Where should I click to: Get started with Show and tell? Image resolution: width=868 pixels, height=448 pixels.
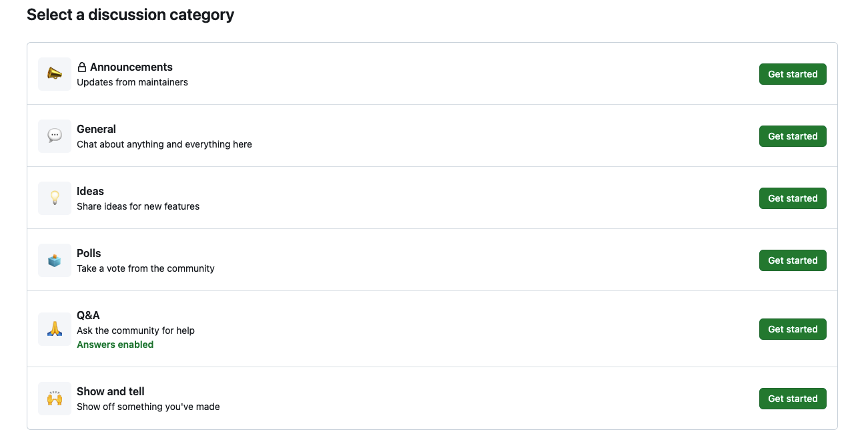click(x=793, y=399)
